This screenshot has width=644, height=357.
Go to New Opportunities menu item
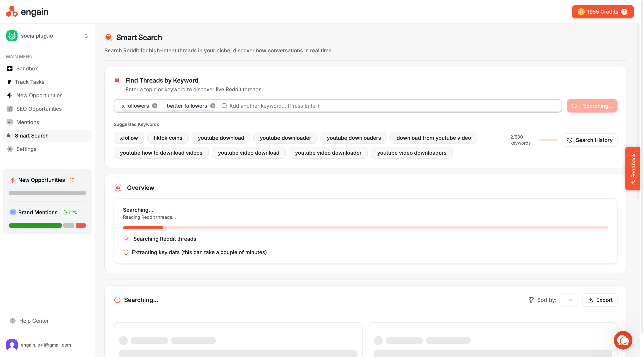pyautogui.click(x=48, y=95)
